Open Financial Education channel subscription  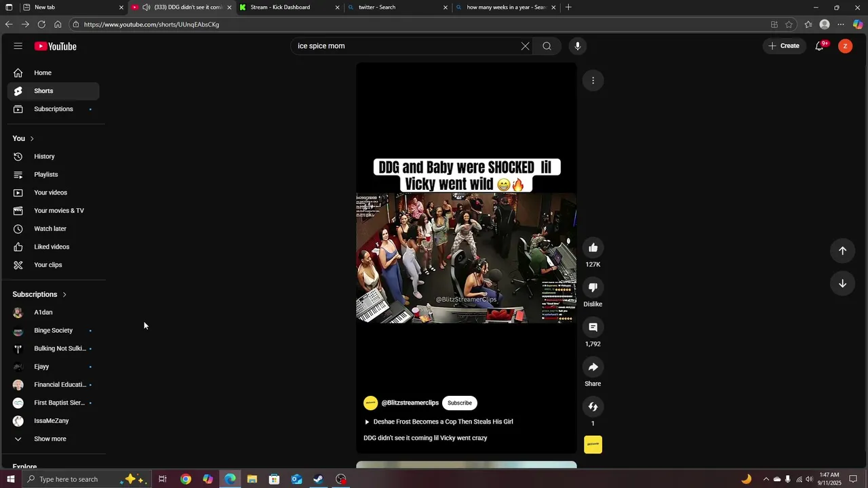pos(53,385)
